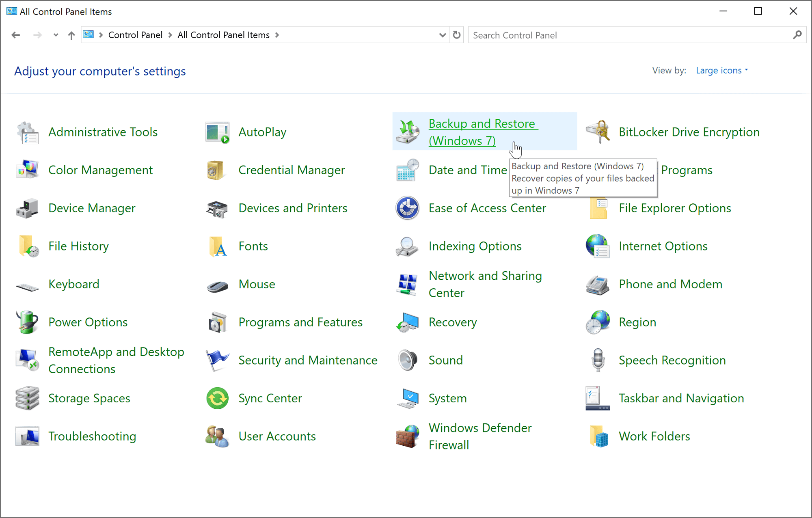Click the Storage Spaces drives icon
Screen dimensions: 812x518
pos(27,398)
